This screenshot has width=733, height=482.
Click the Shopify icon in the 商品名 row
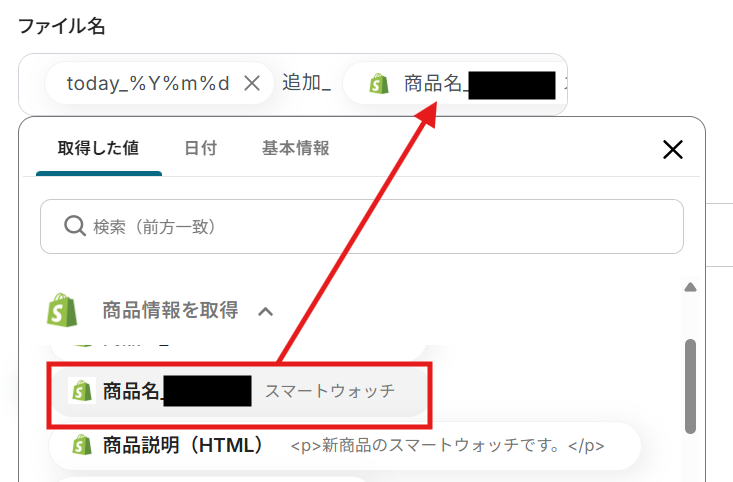[x=82, y=391]
